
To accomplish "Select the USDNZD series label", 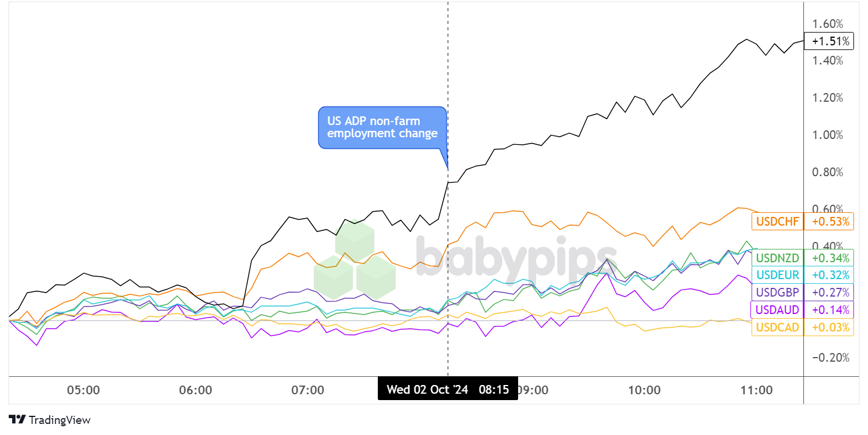I will coord(777,257).
